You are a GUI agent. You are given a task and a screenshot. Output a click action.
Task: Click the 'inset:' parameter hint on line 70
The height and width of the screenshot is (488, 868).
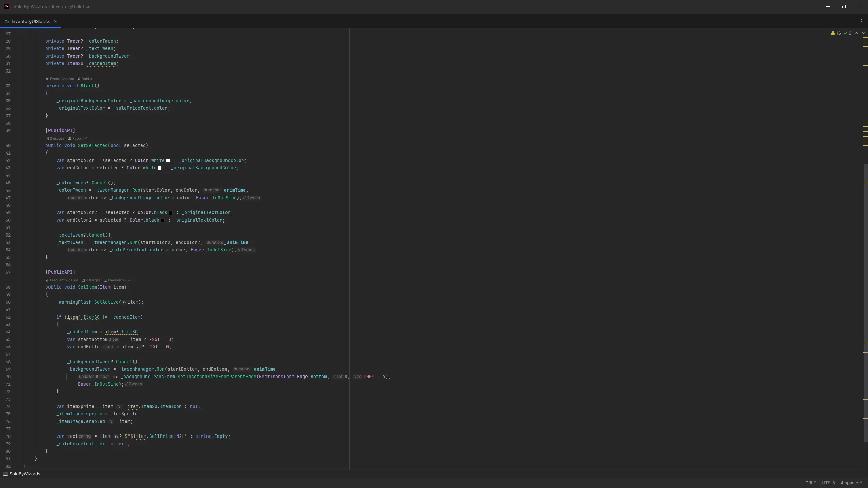coord(338,377)
